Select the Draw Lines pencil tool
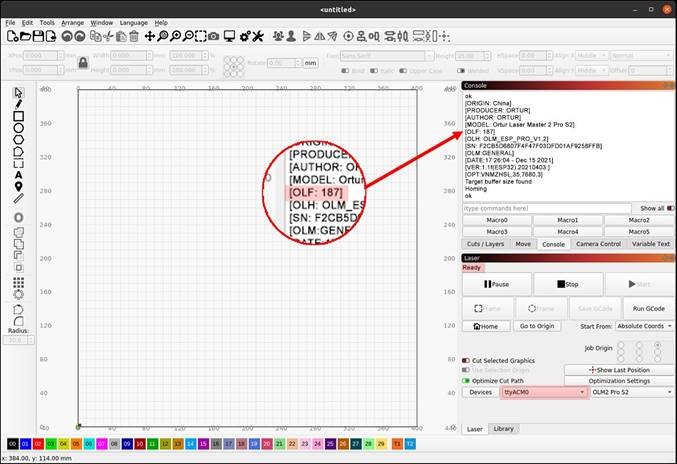Screen dimensions: 677x464 (18, 104)
